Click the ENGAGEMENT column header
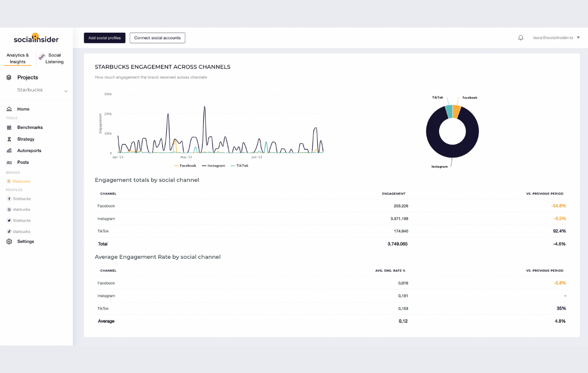The height and width of the screenshot is (373, 588). 394,193
